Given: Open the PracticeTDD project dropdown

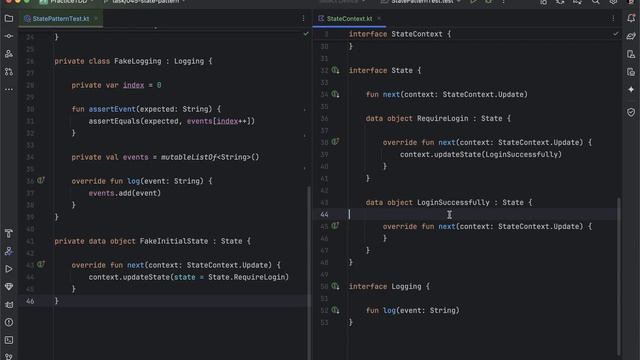Looking at the screenshot, I should point(67,2).
